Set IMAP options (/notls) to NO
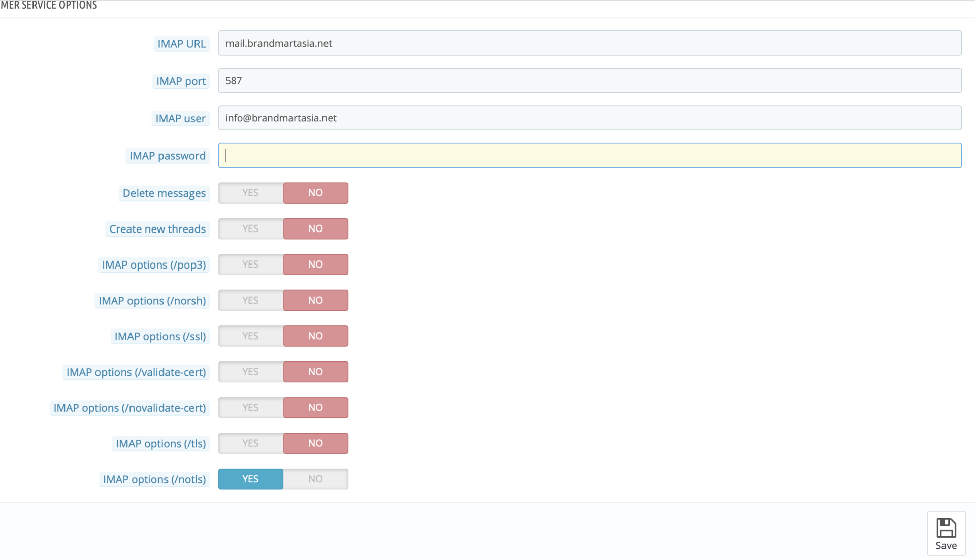 point(315,479)
